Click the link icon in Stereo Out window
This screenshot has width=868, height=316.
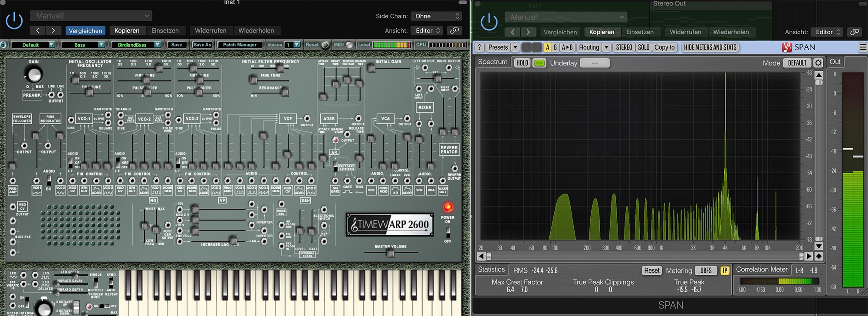(855, 32)
